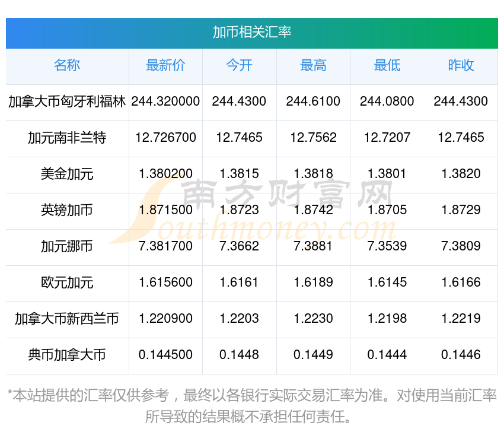Select highest value 0.1449
The height and width of the screenshot is (435, 504).
pos(313,355)
